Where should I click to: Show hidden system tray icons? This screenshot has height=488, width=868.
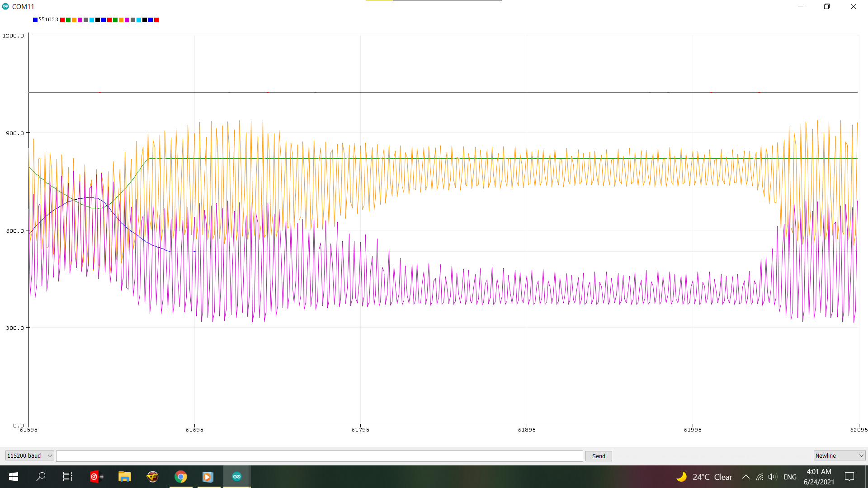coord(746,477)
